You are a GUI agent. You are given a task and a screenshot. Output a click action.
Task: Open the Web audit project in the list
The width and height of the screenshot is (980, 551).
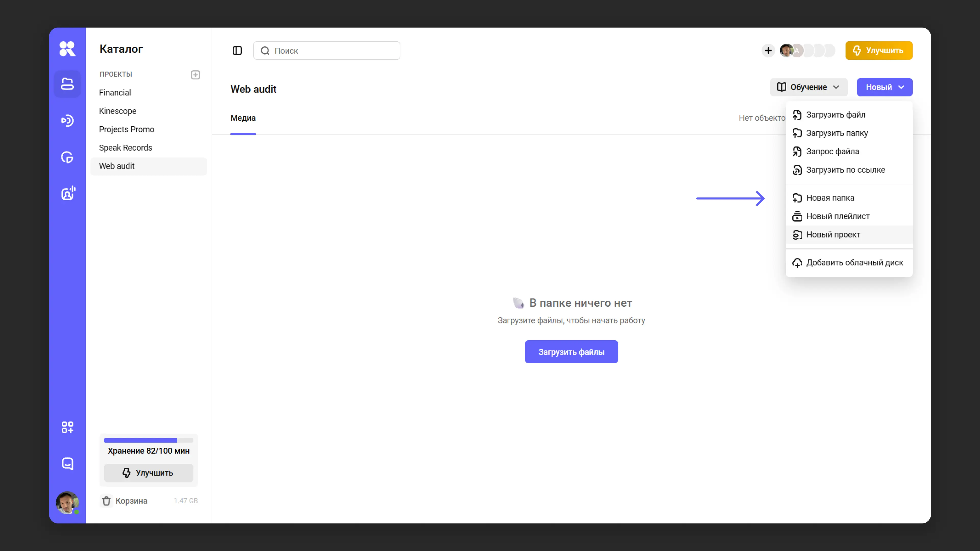click(x=117, y=166)
